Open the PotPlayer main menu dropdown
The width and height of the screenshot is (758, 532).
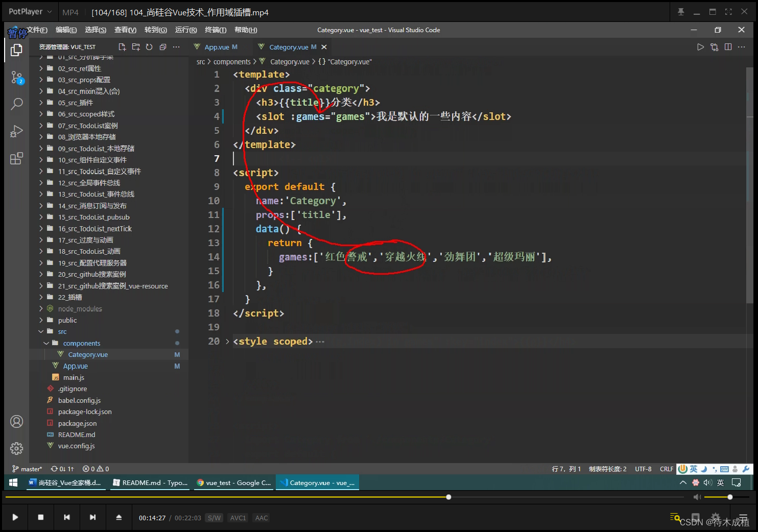tap(31, 12)
